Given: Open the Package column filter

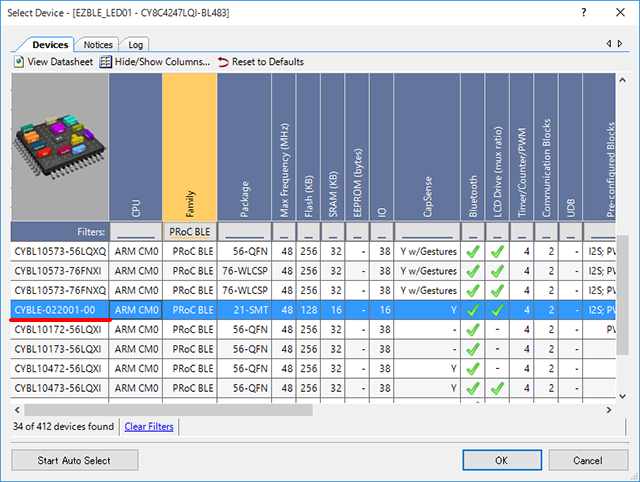Looking at the screenshot, I should click(x=244, y=232).
